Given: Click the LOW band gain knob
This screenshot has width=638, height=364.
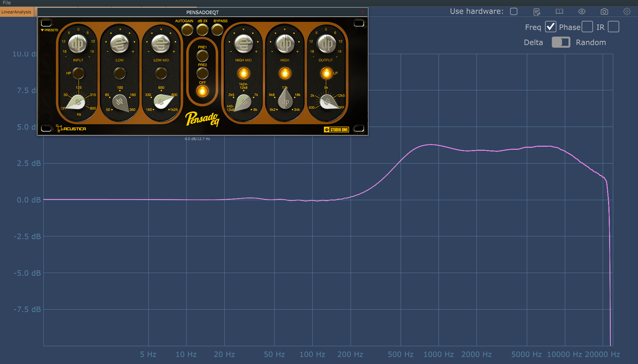Looking at the screenshot, I should coord(120,44).
